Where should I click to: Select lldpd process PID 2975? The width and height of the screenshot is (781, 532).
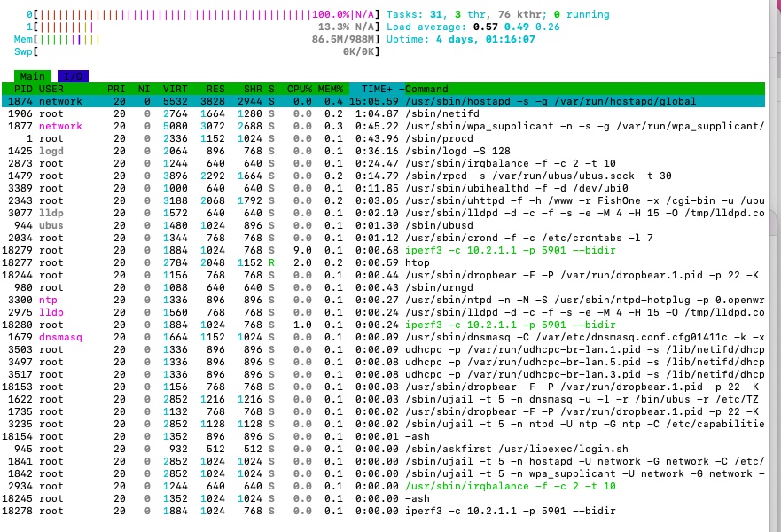(x=383, y=312)
